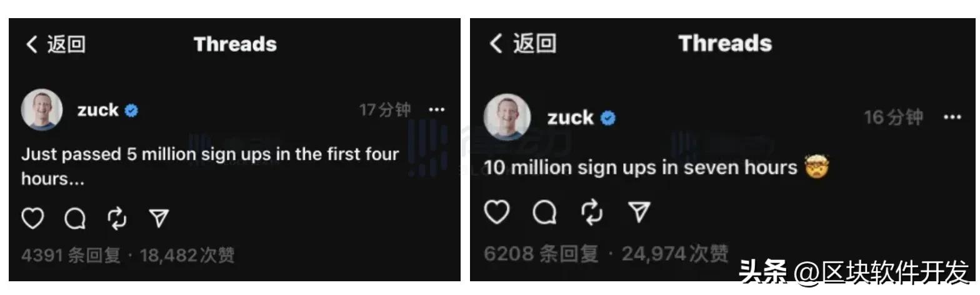Open zuck avatar on left post

[x=42, y=110]
